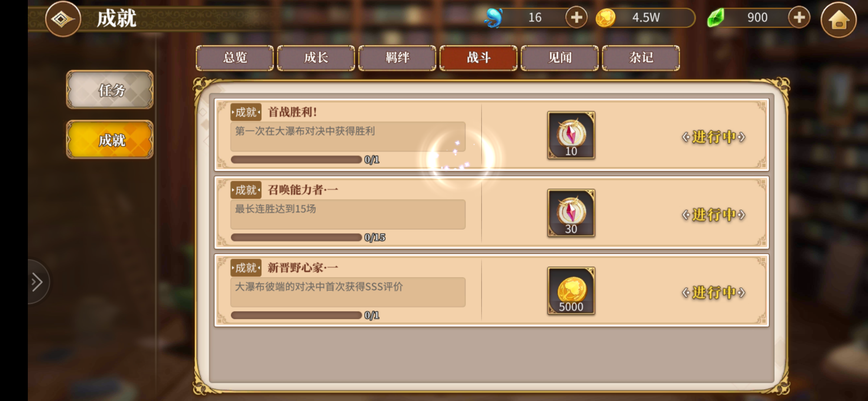Click the 0/15 progress bar for 召唤能力者
This screenshot has width=868, height=401.
(x=296, y=237)
